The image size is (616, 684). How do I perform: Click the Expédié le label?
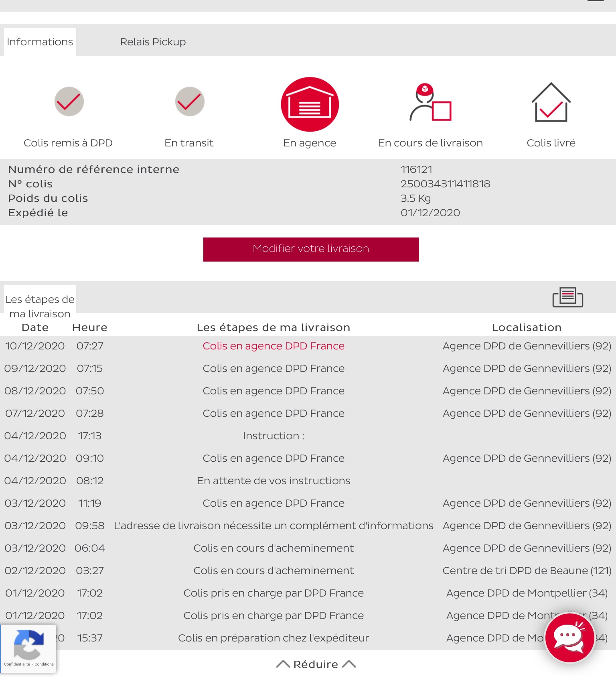(38, 213)
